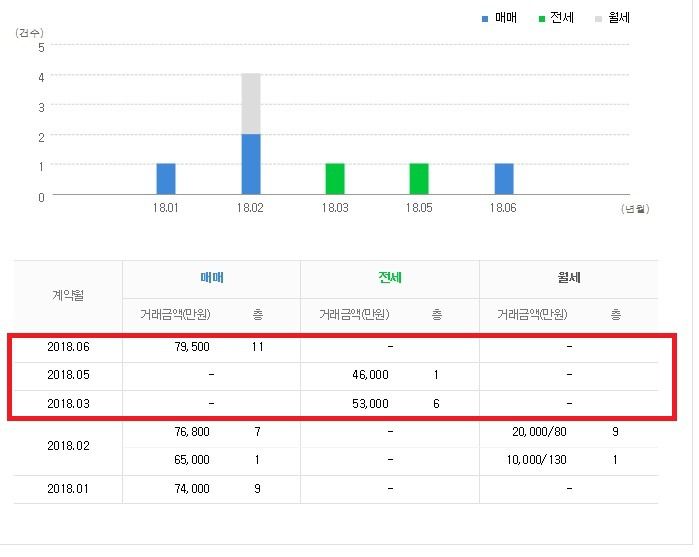699x557 pixels.
Task: Select the 2018.06 row date cell
Action: pyautogui.click(x=68, y=347)
